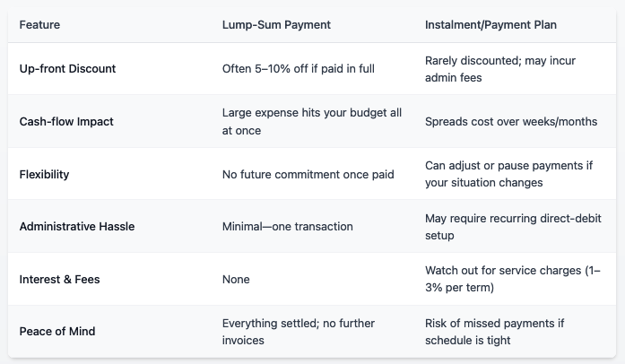
Task: Click the 'Often 5–10% off if paid in full' cell
Action: [298, 68]
